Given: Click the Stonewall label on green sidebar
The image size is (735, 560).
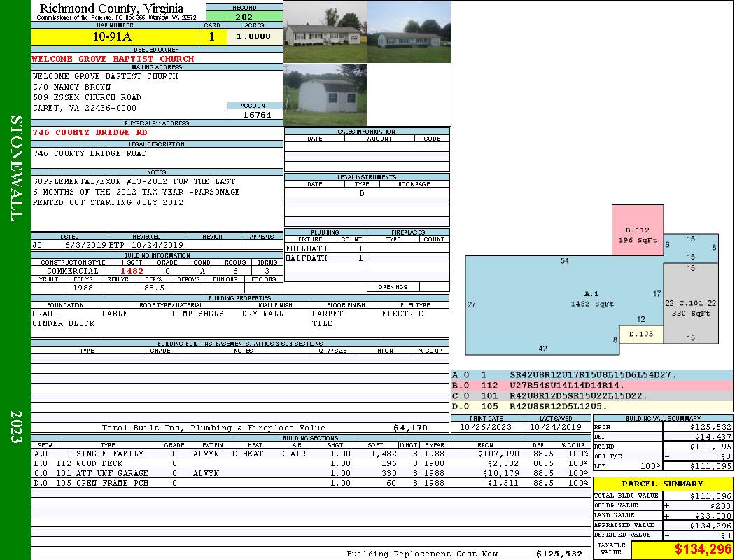Looking at the screenshot, I should [15, 168].
